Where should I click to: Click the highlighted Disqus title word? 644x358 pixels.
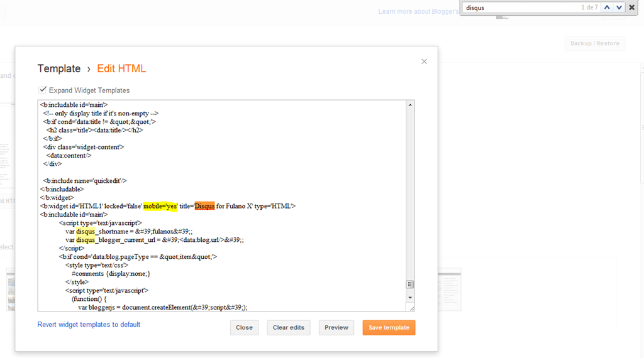[204, 206]
